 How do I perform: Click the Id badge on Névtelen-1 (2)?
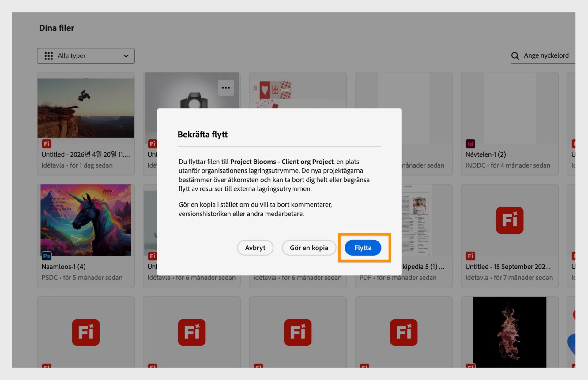click(x=470, y=143)
